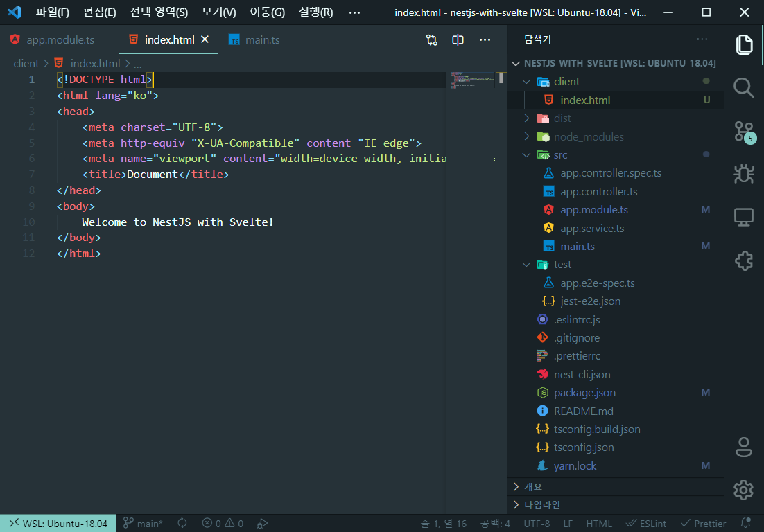Change LF end of line sequence
Screen dimensions: 764x532
pyautogui.click(x=568, y=523)
